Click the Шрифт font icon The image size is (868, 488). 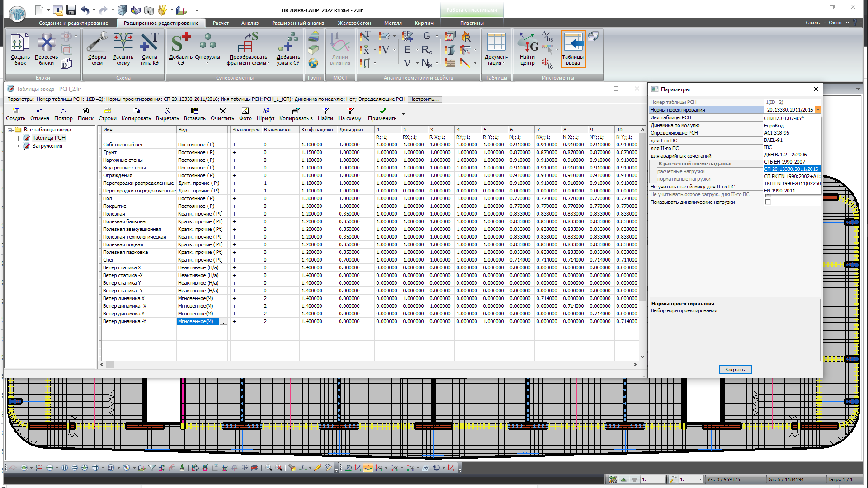click(265, 111)
